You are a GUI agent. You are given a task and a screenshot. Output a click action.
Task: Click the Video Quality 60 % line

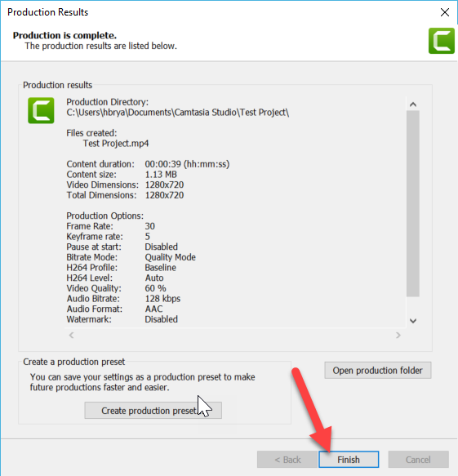coord(116,288)
